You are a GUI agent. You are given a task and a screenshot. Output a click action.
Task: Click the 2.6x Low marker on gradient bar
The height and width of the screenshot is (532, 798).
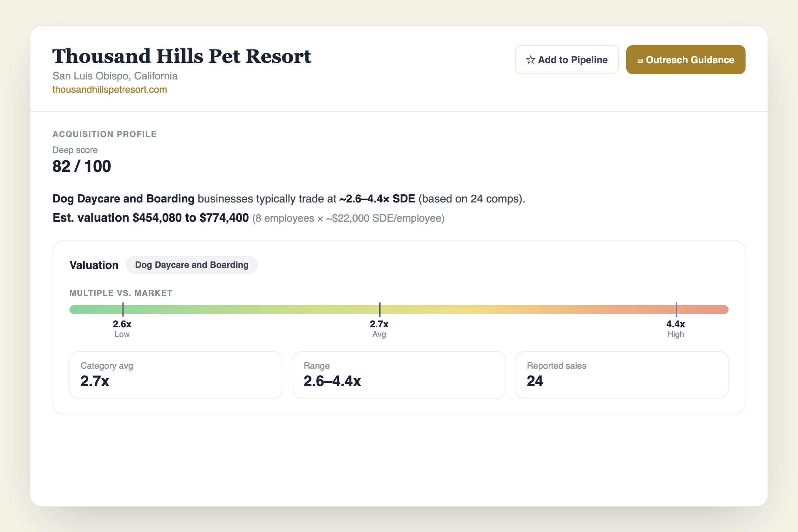pyautogui.click(x=123, y=310)
